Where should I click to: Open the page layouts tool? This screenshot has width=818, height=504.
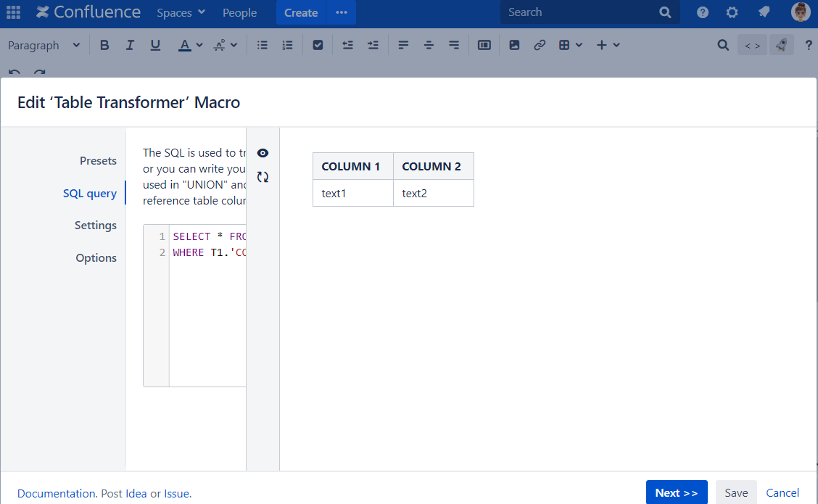pos(484,44)
